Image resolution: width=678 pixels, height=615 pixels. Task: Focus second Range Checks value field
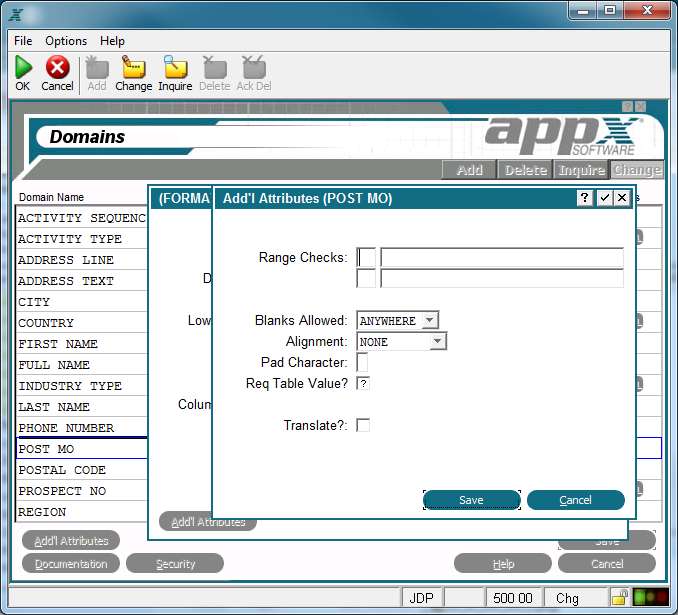pos(502,279)
